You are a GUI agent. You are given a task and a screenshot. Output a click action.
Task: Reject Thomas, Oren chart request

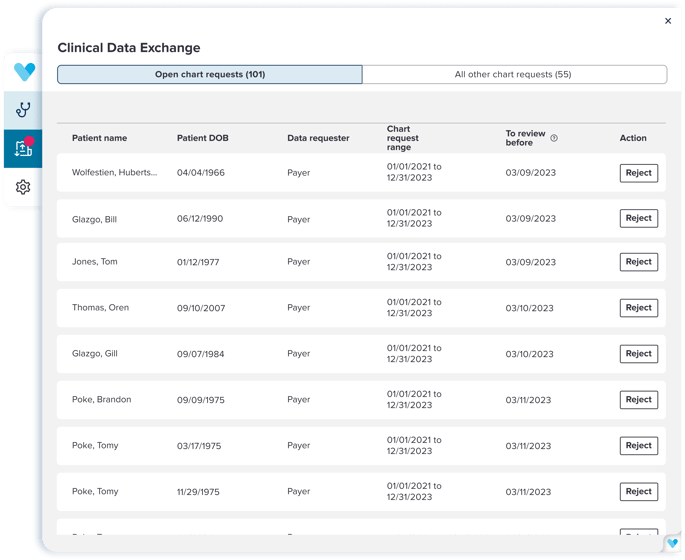click(638, 308)
